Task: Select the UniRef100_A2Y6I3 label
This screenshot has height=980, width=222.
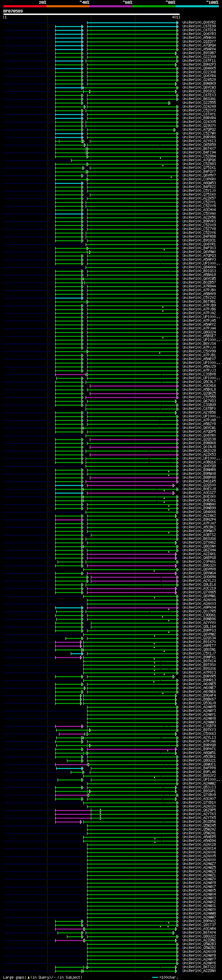Action: coord(199,141)
